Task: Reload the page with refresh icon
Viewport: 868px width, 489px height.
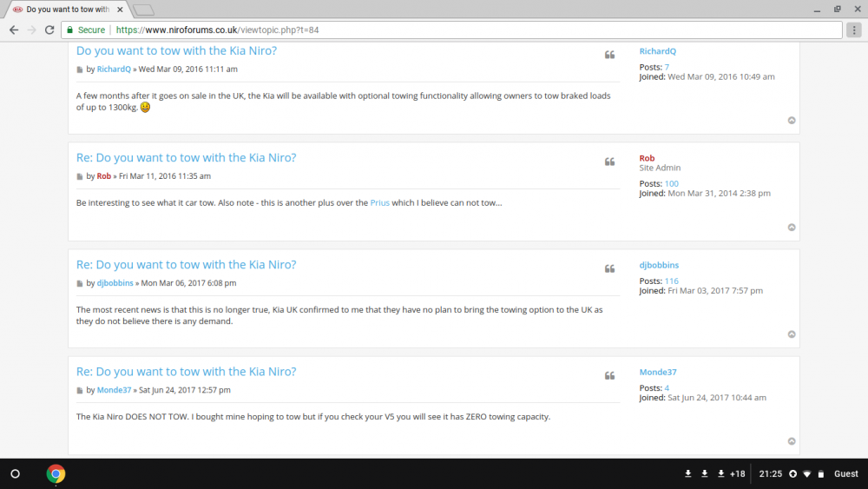Action: [x=49, y=30]
